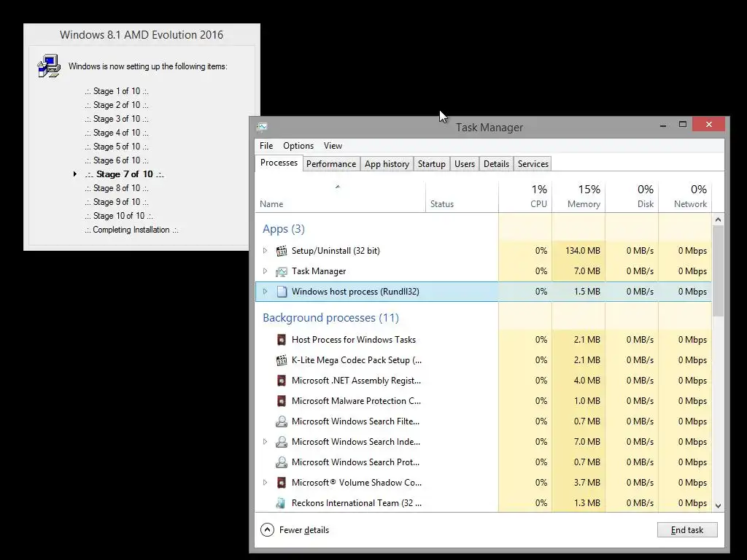Image resolution: width=747 pixels, height=560 pixels.
Task: Expand Microsoft Windows Search Inde... process
Action: 266,441
